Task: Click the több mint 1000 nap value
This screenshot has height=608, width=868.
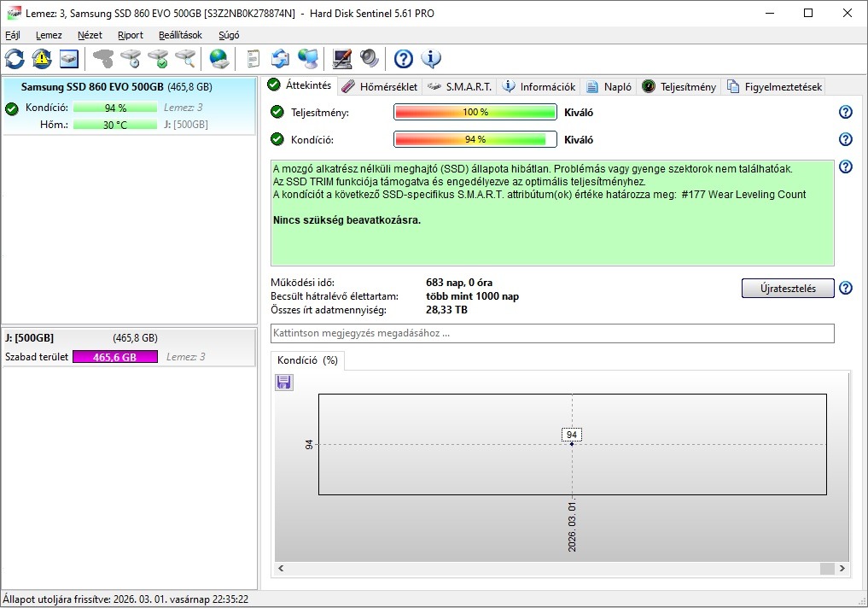Action: pyautogui.click(x=472, y=296)
